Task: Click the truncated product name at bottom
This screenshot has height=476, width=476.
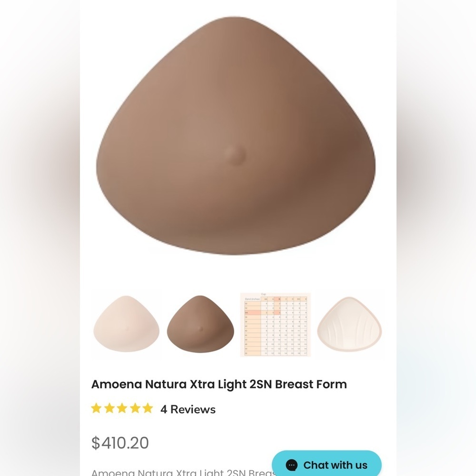Action: tap(183, 472)
